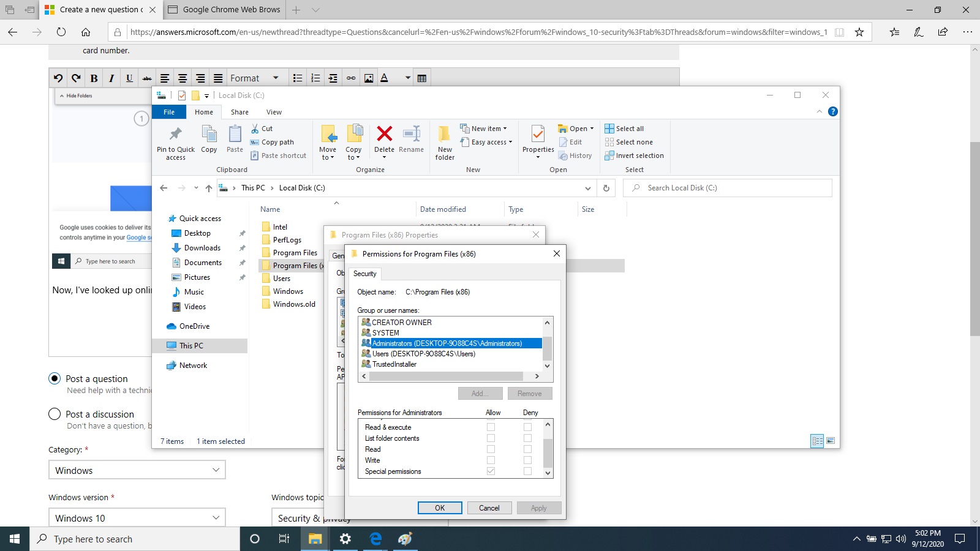The width and height of the screenshot is (980, 551).
Task: Collapse the Explorer ribbon with the chevron
Action: 819,111
